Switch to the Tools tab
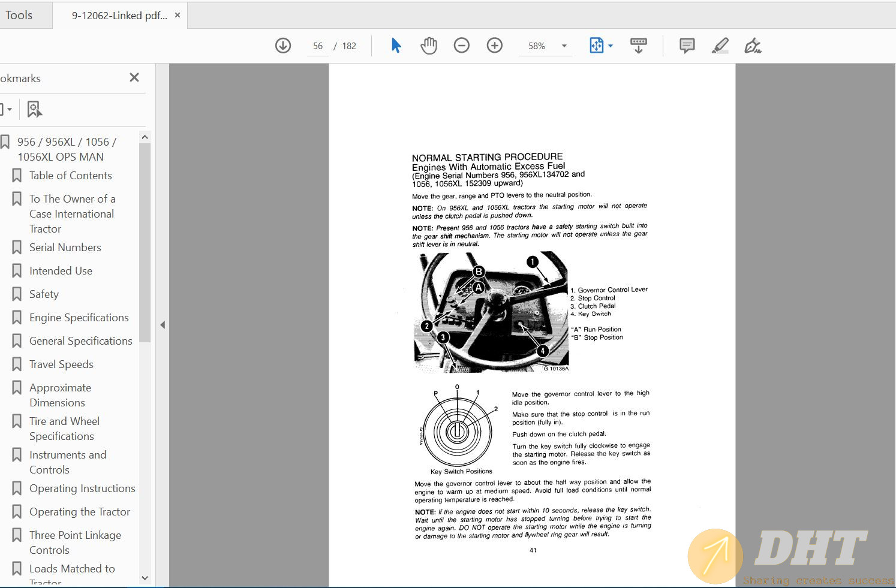896x588 pixels. pos(19,16)
